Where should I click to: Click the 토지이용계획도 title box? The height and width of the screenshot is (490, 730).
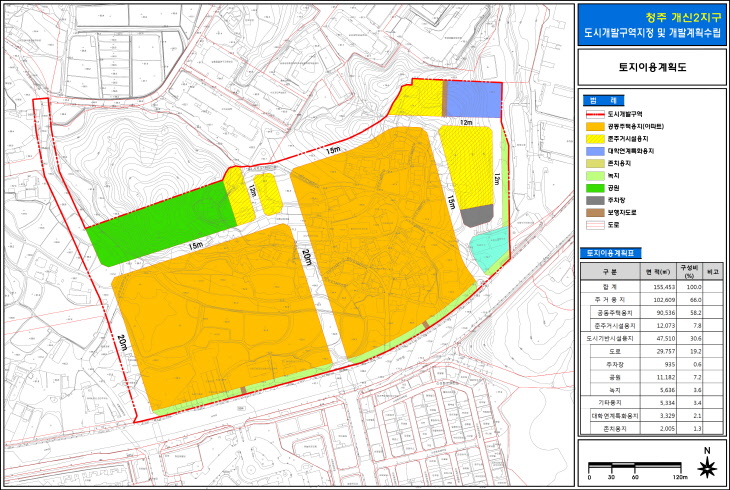[652, 67]
